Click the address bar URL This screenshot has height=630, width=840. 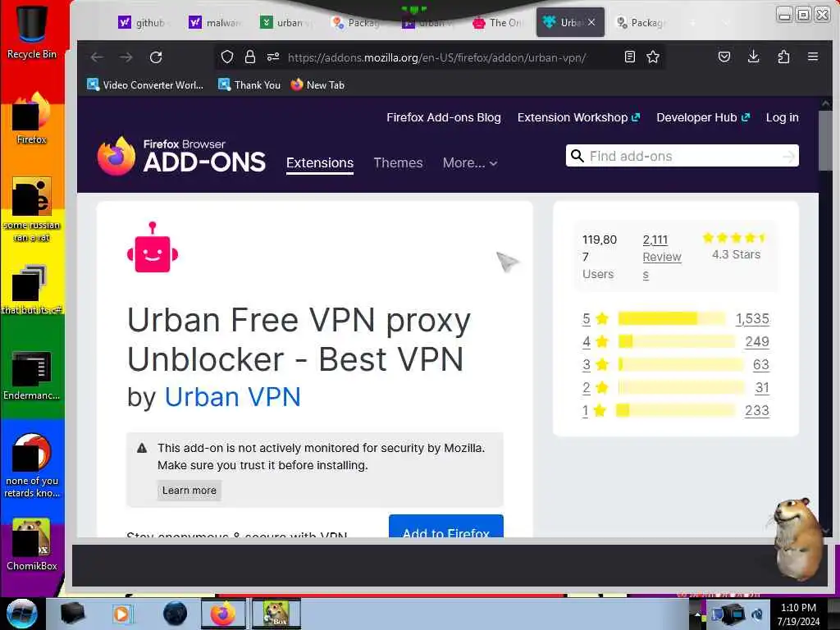point(436,57)
